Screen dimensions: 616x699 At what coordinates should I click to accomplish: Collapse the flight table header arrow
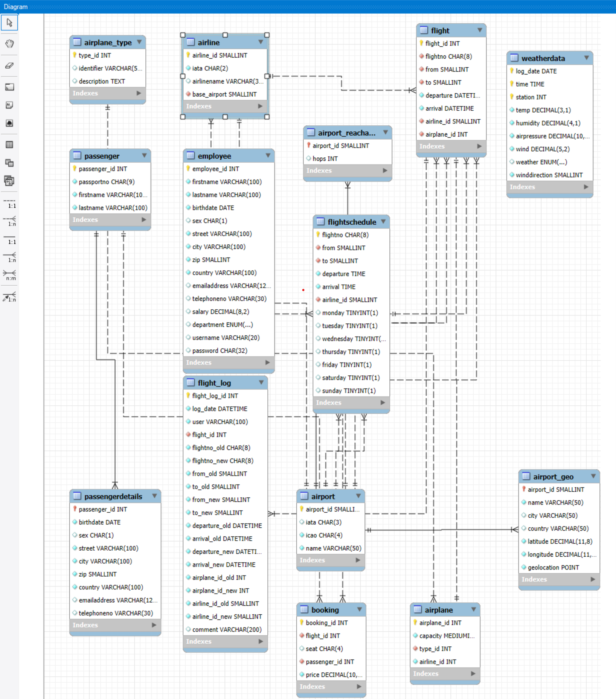[480, 30]
